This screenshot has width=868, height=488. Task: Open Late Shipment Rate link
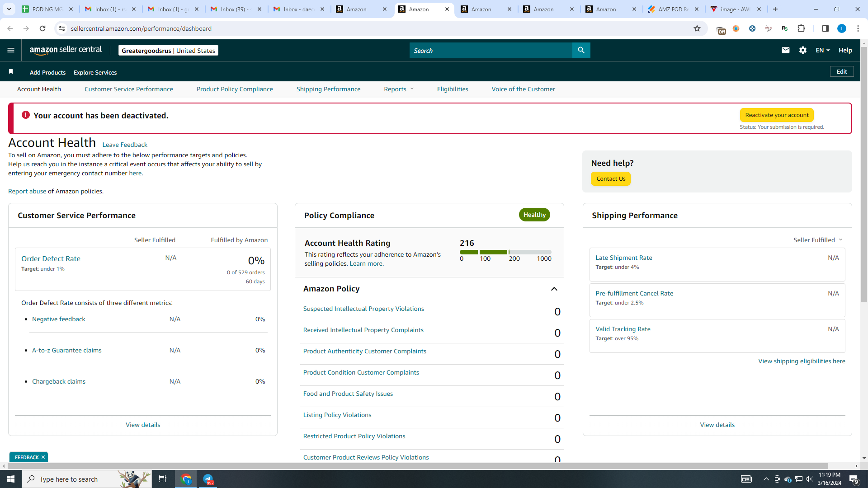[624, 258]
